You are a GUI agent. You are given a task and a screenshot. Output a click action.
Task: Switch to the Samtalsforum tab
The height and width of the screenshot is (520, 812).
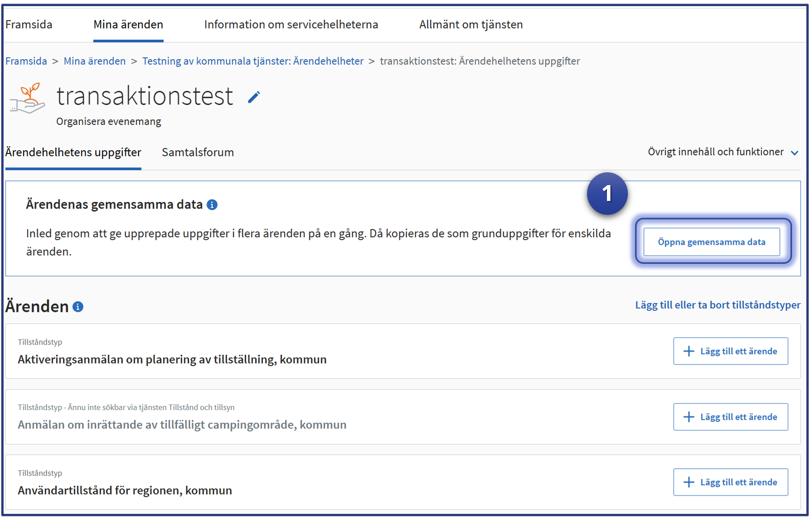pyautogui.click(x=198, y=152)
